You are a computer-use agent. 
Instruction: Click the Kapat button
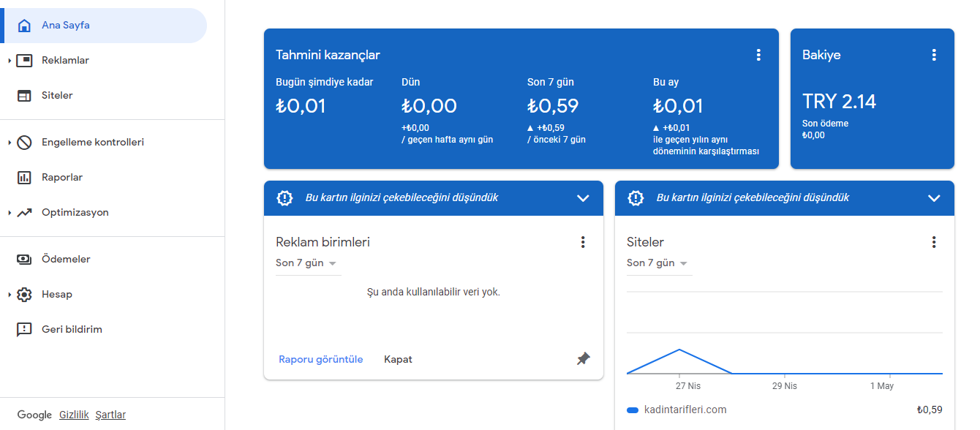coord(398,359)
